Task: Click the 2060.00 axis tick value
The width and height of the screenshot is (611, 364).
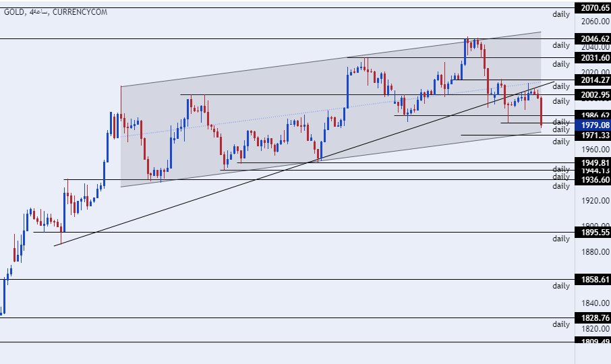Action: pos(591,22)
